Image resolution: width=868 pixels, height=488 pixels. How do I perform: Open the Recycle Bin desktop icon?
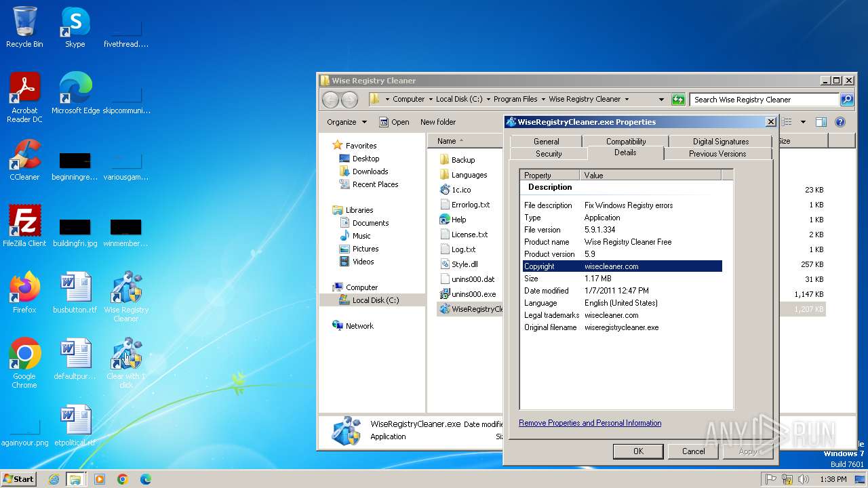pos(24,27)
